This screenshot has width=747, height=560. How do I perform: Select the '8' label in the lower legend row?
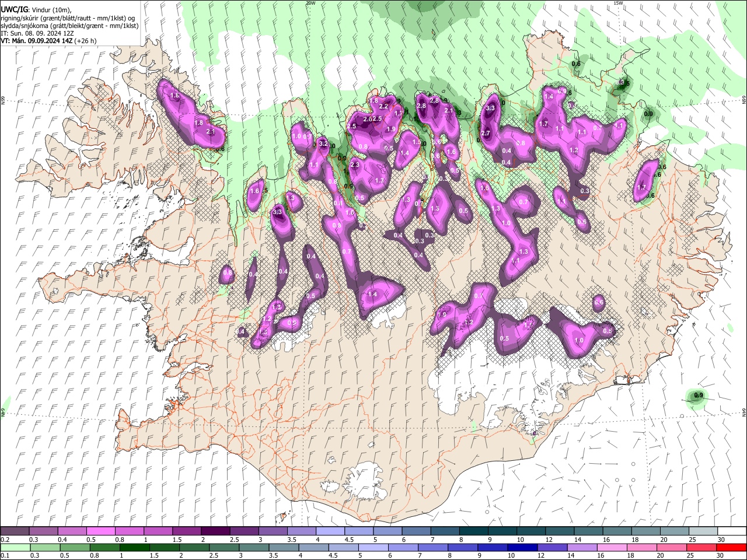pyautogui.click(x=450, y=555)
